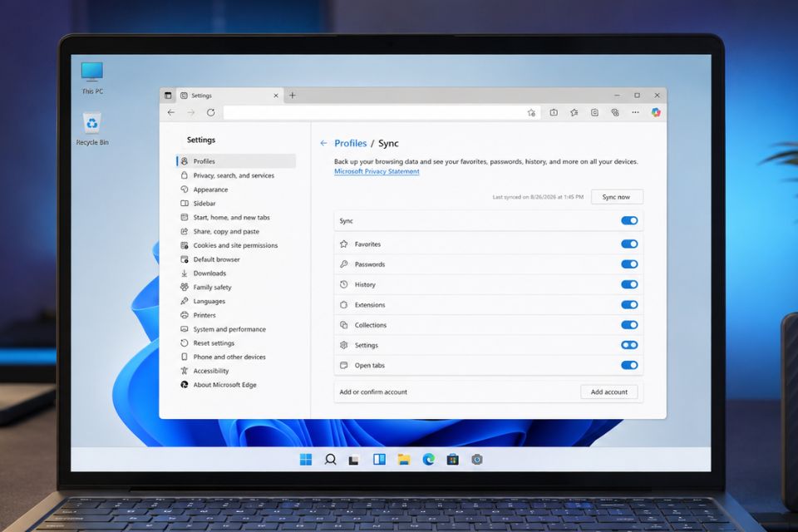Open a new tab with plus icon
This screenshot has width=798, height=532.
[x=292, y=96]
